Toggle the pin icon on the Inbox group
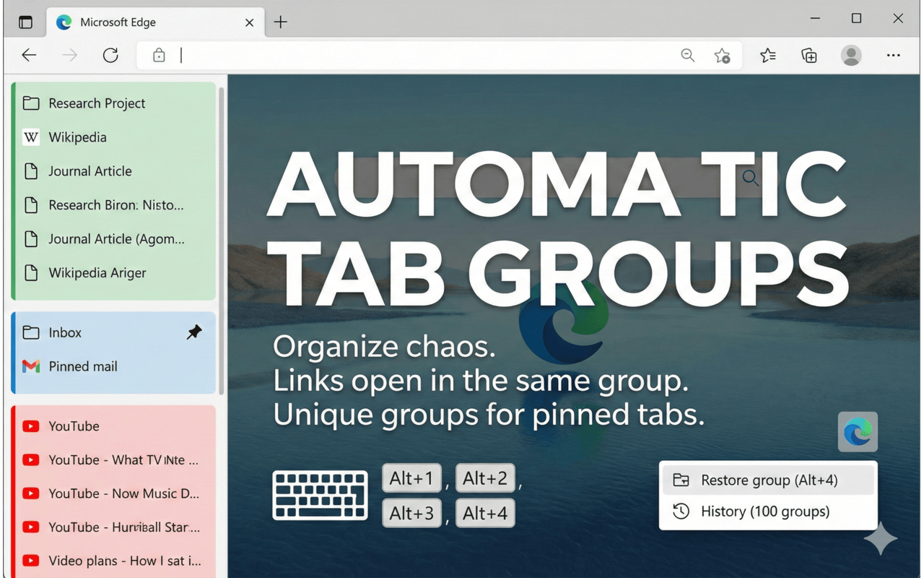924x578 pixels. point(194,332)
